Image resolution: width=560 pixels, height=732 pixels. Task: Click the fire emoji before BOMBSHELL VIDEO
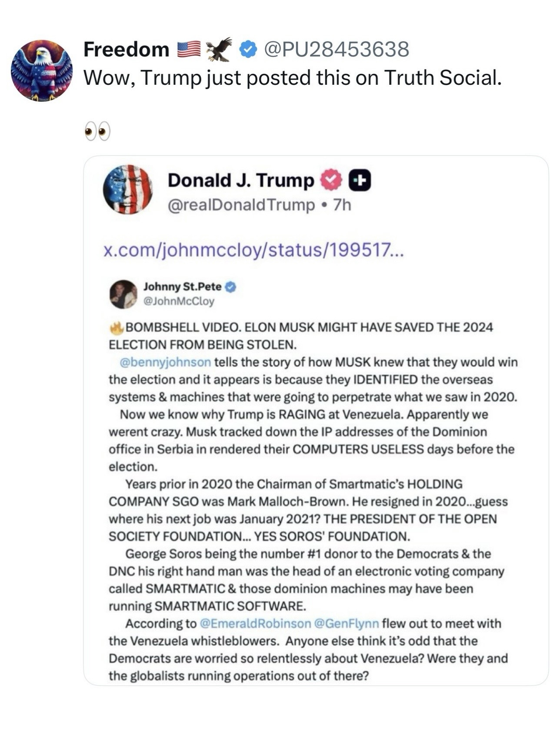point(117,328)
